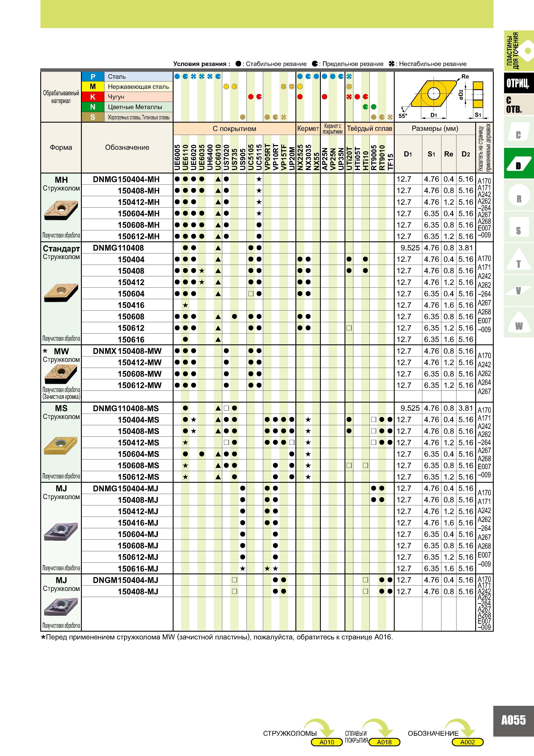Click the arrow above the A002 pill
534x756 pixels.
point(460,728)
